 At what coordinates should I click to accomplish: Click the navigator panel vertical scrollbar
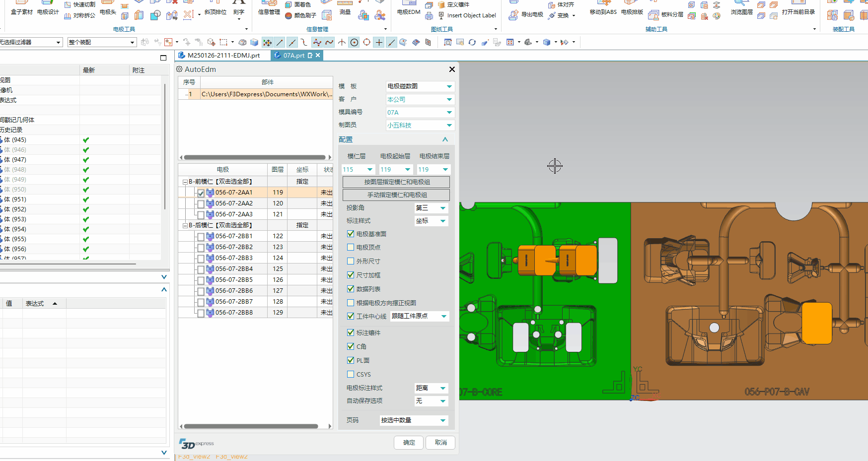165,146
